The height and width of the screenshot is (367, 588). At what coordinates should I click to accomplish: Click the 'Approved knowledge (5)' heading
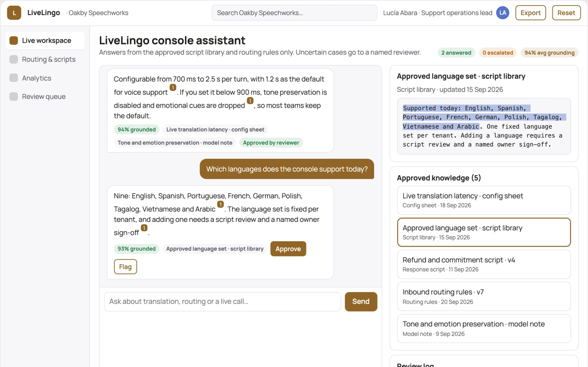[439, 178]
